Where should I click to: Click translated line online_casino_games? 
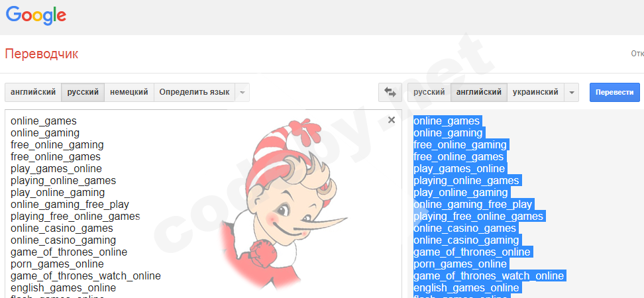(x=466, y=228)
